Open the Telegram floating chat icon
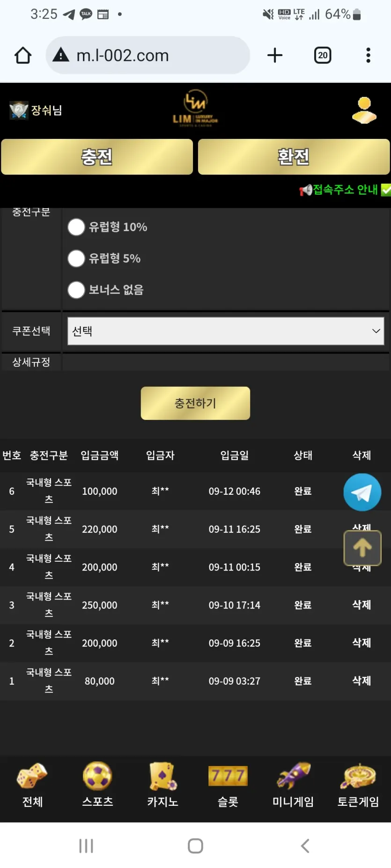Screen dimensions: 391x868 pos(362,492)
